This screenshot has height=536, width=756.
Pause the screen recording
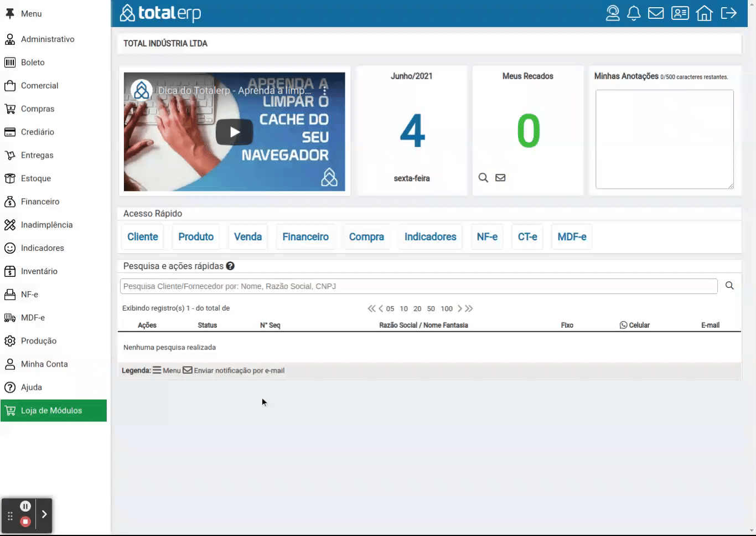tap(25, 506)
